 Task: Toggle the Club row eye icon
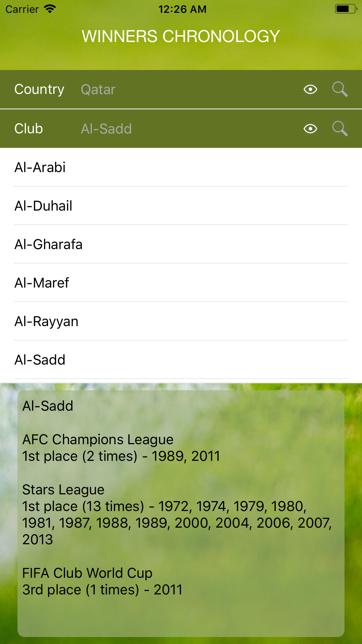(x=310, y=129)
